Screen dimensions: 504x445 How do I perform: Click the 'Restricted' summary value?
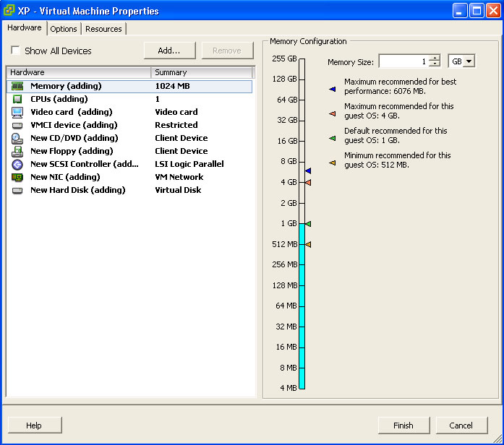[176, 125]
